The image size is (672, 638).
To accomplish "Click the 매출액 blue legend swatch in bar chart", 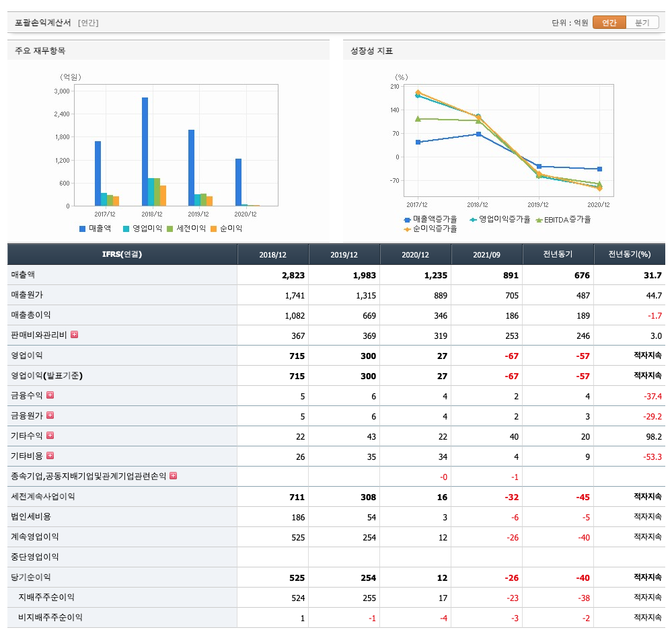I will [82, 229].
